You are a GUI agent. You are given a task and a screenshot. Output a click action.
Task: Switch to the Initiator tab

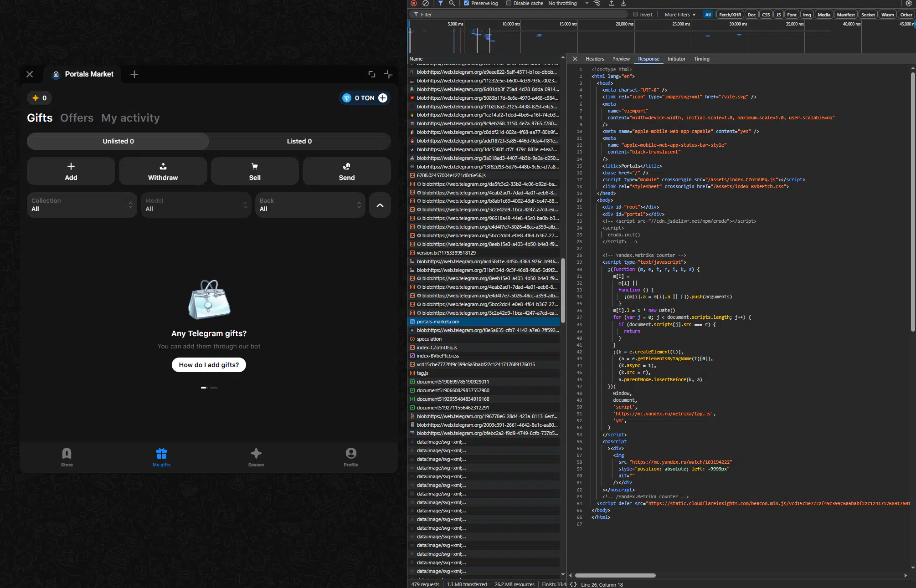(676, 59)
